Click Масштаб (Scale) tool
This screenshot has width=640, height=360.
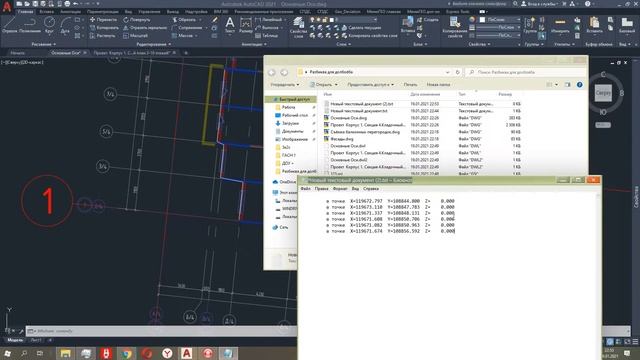coord(135,36)
